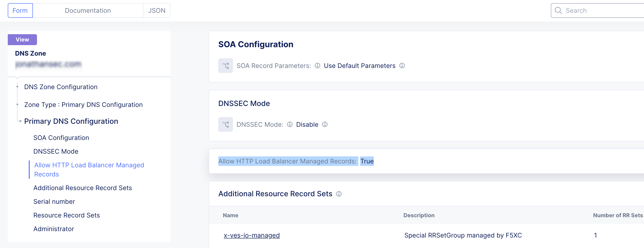This screenshot has height=248, width=644.
Task: Click the shuffle icon beside DNSSEC Mode
Action: click(225, 124)
